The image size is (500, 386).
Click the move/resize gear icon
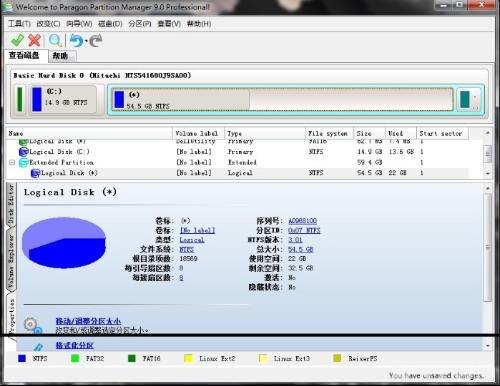(33, 325)
